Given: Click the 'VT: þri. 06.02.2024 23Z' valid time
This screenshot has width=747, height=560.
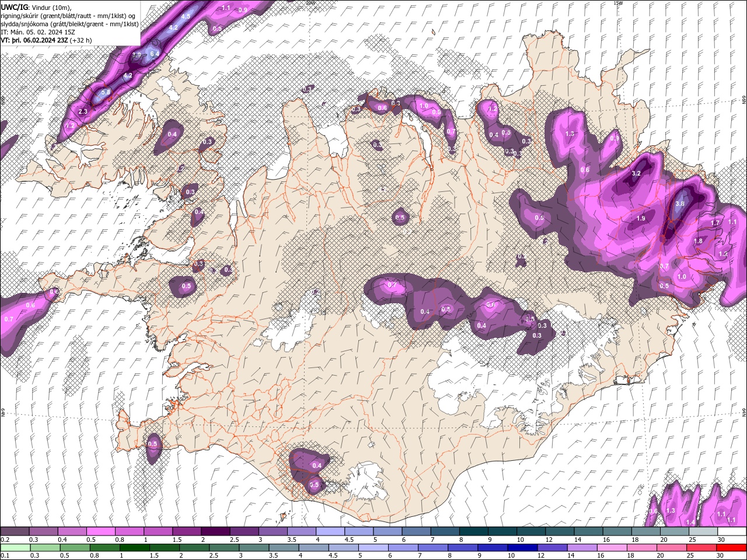Looking at the screenshot, I should (x=34, y=40).
